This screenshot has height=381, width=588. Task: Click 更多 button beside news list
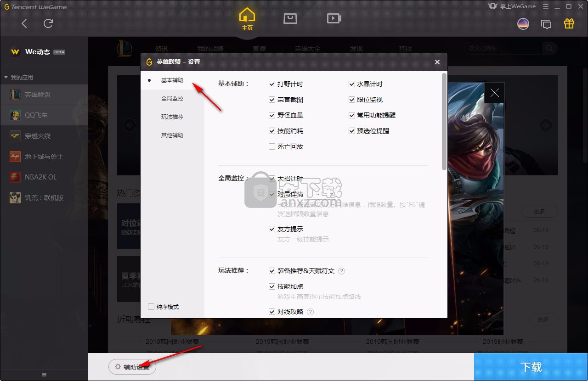[x=539, y=212]
